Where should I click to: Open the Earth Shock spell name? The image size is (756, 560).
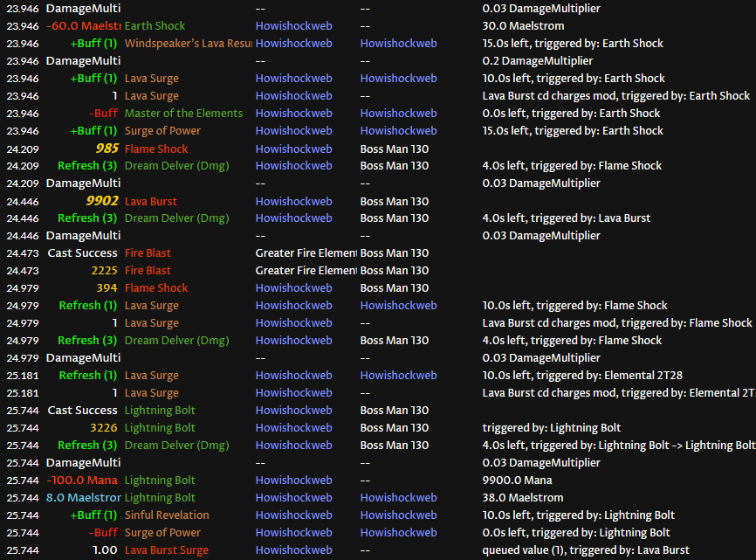point(155,26)
